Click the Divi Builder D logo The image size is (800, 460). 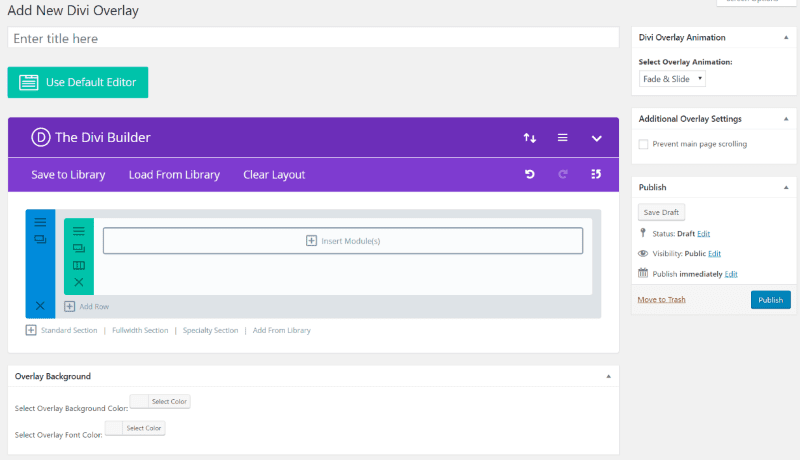(x=41, y=137)
